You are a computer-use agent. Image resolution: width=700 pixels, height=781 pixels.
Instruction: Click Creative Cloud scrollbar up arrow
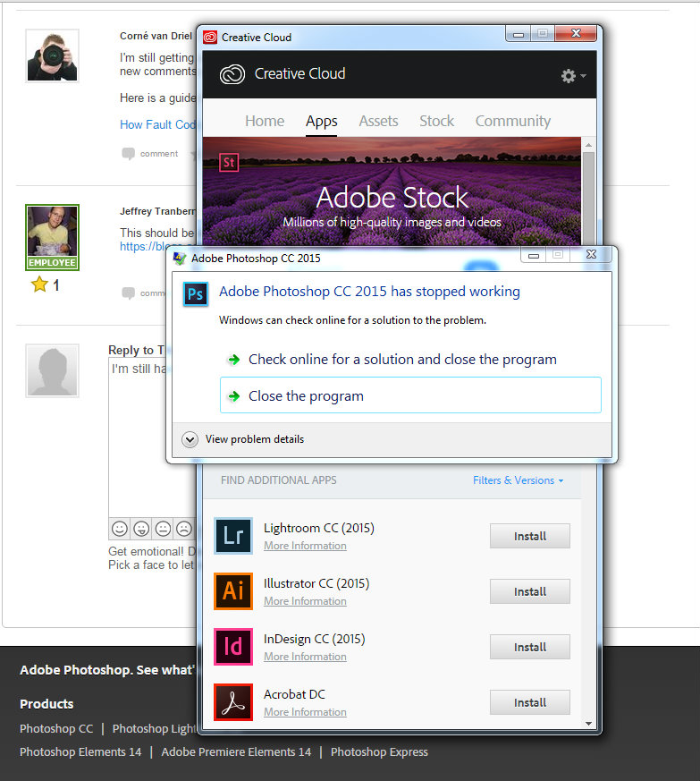(588, 145)
